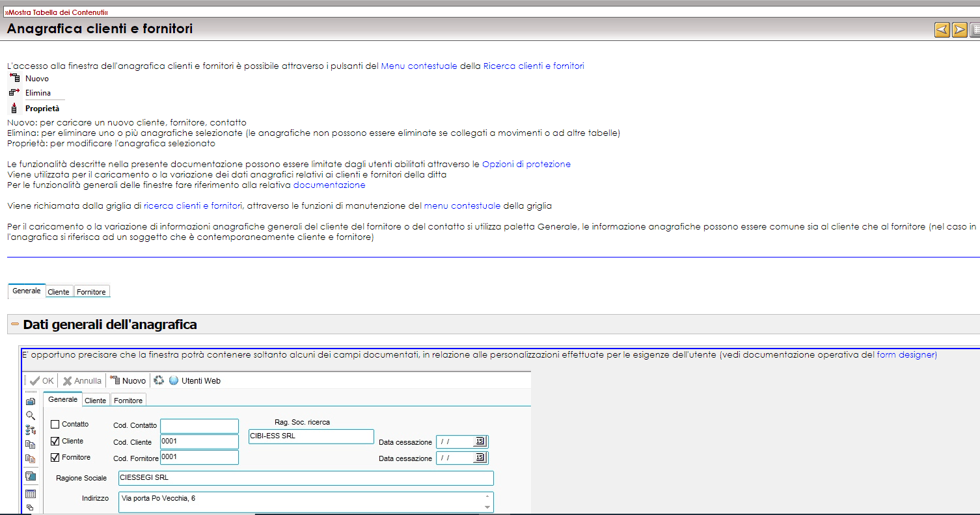
Task: Click the Indirizzo field up arrow
Action: point(487,497)
